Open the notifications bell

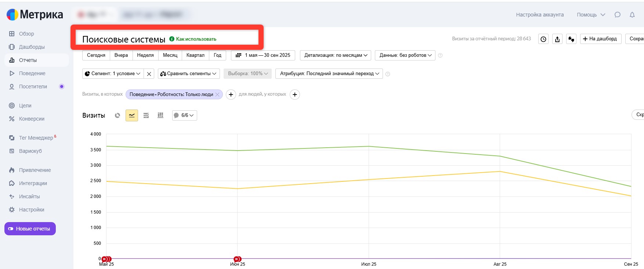pos(632,15)
